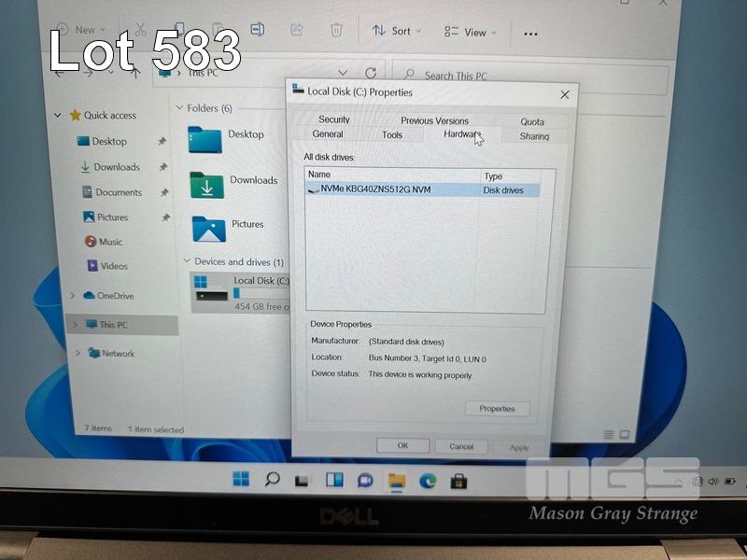Click the Properties button for the device
Viewport: 747px width, 560px height.
[x=497, y=409]
